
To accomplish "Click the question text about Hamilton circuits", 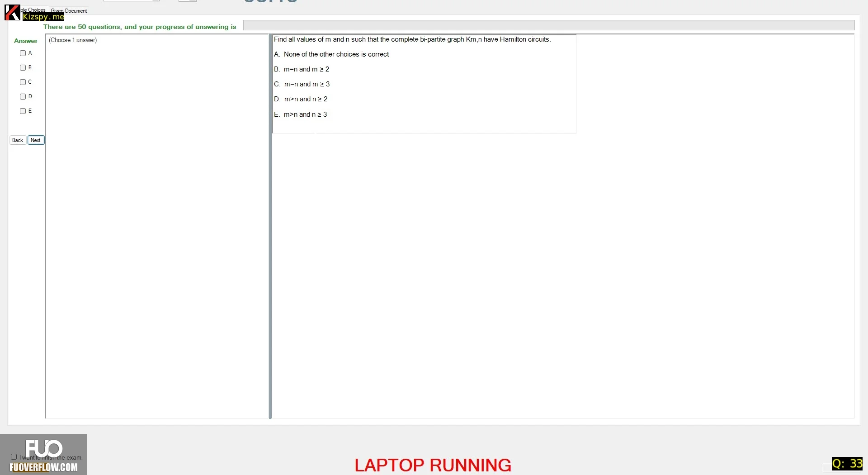I will click(412, 40).
